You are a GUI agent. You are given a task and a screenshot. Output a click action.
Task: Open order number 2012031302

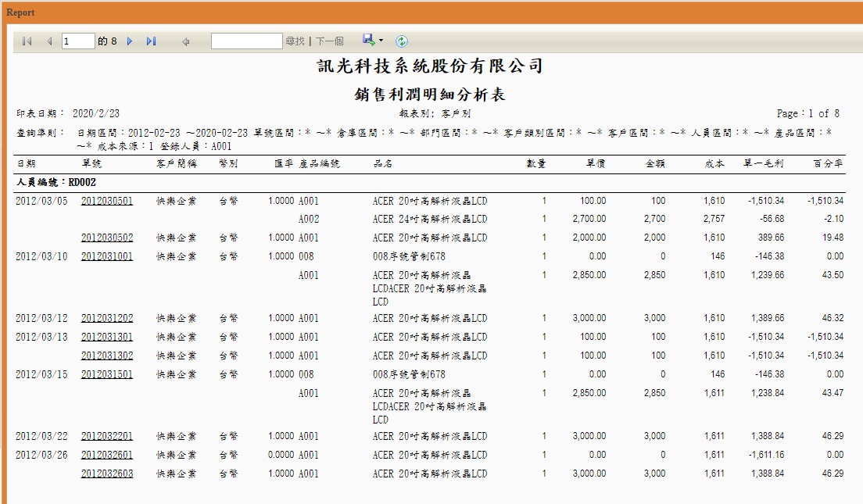pyautogui.click(x=107, y=356)
